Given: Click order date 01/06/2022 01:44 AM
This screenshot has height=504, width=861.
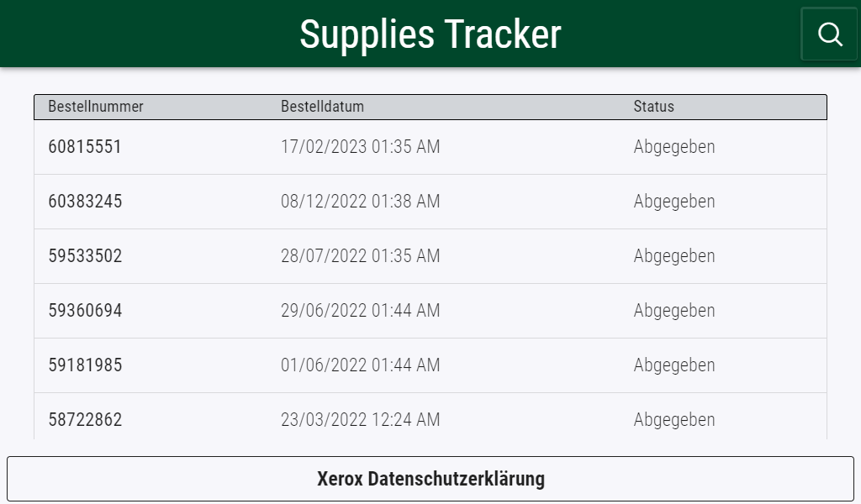Looking at the screenshot, I should click(360, 365).
